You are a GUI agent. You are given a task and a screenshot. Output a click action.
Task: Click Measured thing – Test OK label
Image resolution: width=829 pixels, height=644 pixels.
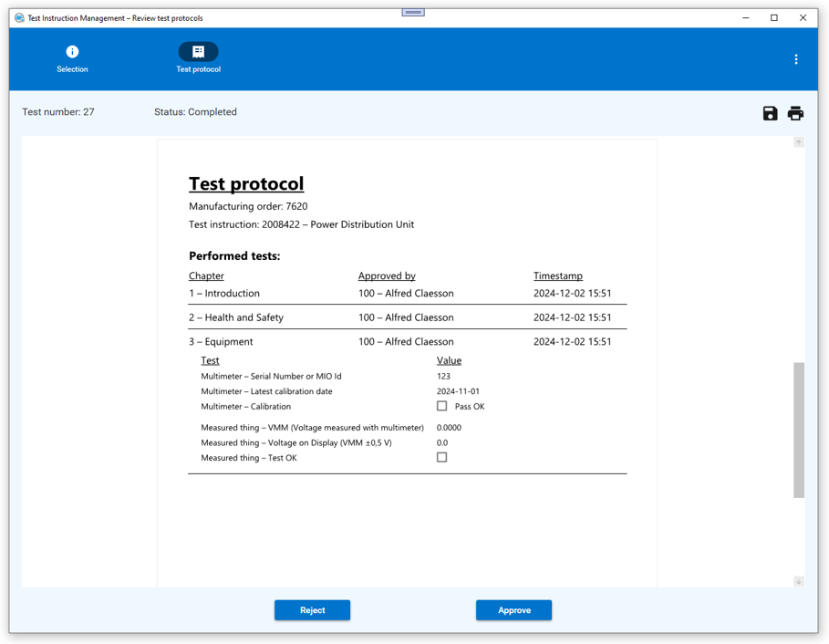(249, 458)
